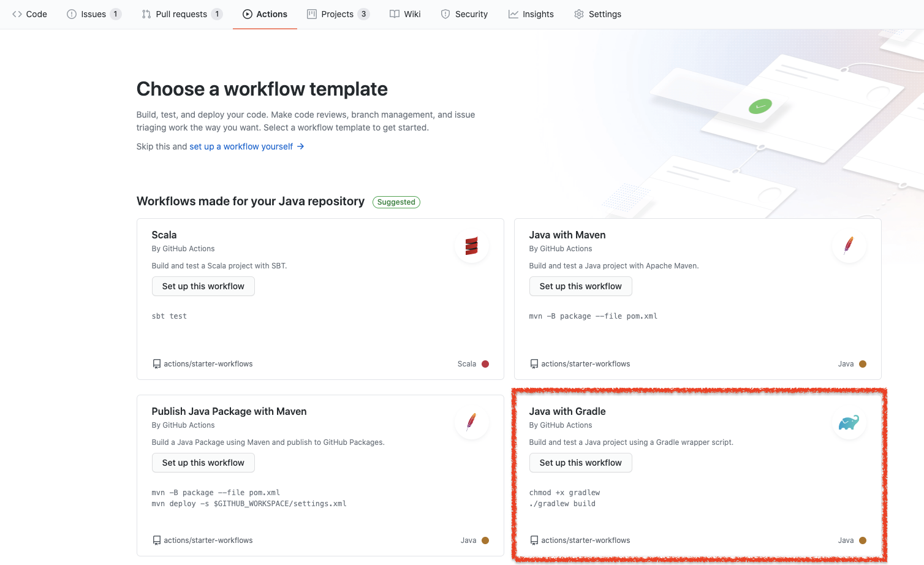Image resolution: width=924 pixels, height=565 pixels.
Task: Click the Java with Gradle title
Action: click(x=567, y=411)
